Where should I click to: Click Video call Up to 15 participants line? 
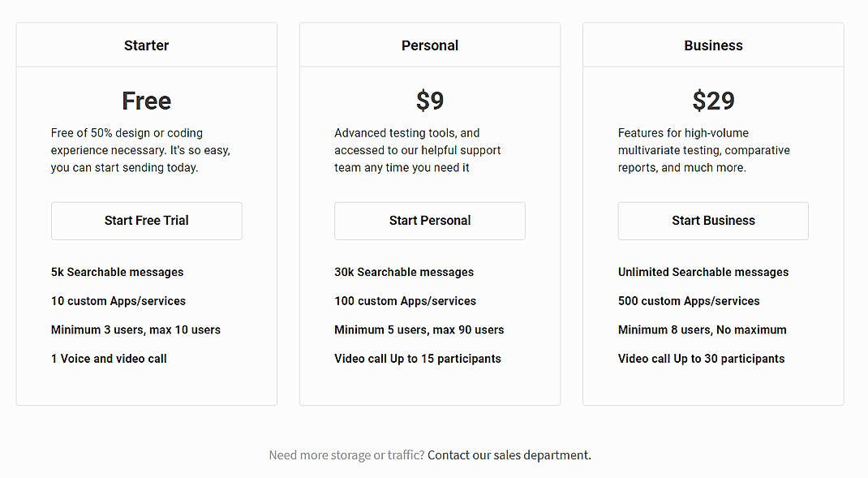pos(418,358)
